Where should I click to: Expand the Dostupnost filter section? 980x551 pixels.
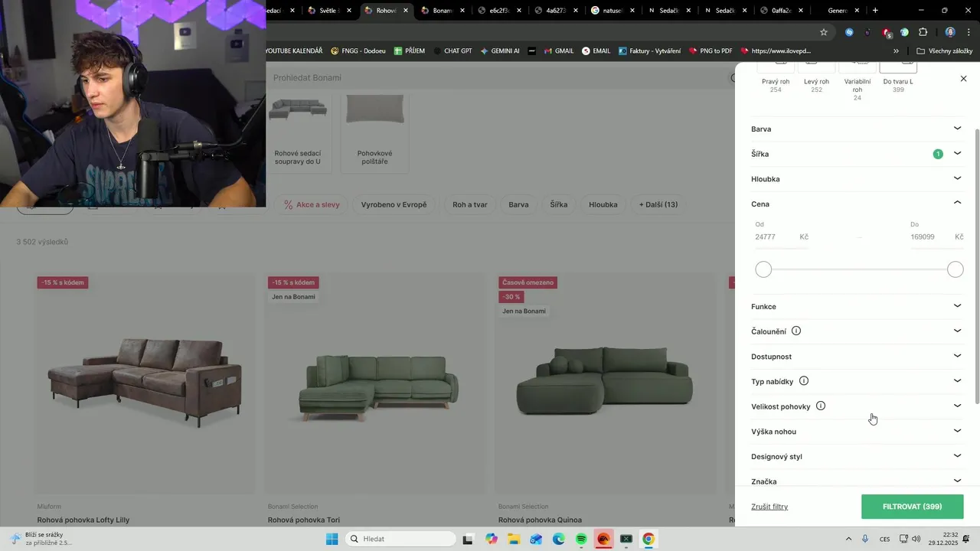click(x=856, y=356)
